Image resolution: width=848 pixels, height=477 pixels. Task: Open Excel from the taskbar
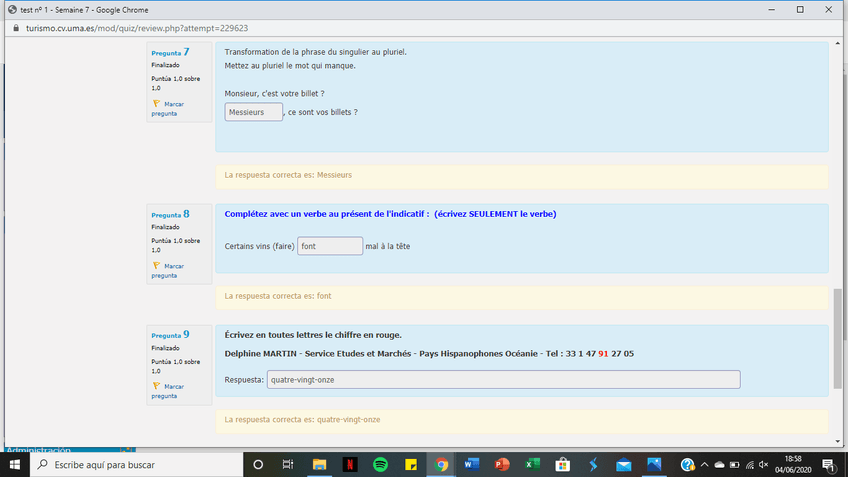pyautogui.click(x=532, y=465)
